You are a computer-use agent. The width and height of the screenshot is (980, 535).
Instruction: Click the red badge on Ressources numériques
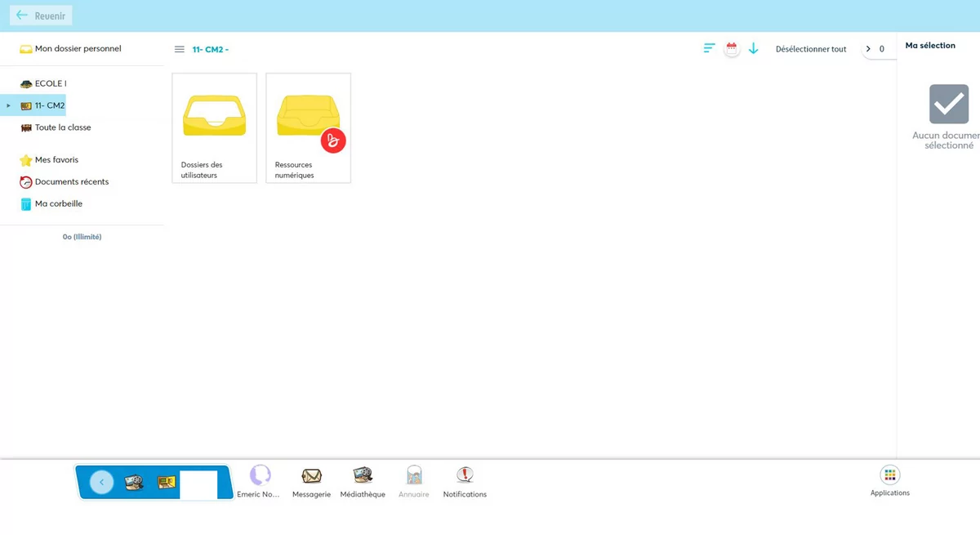coord(333,140)
